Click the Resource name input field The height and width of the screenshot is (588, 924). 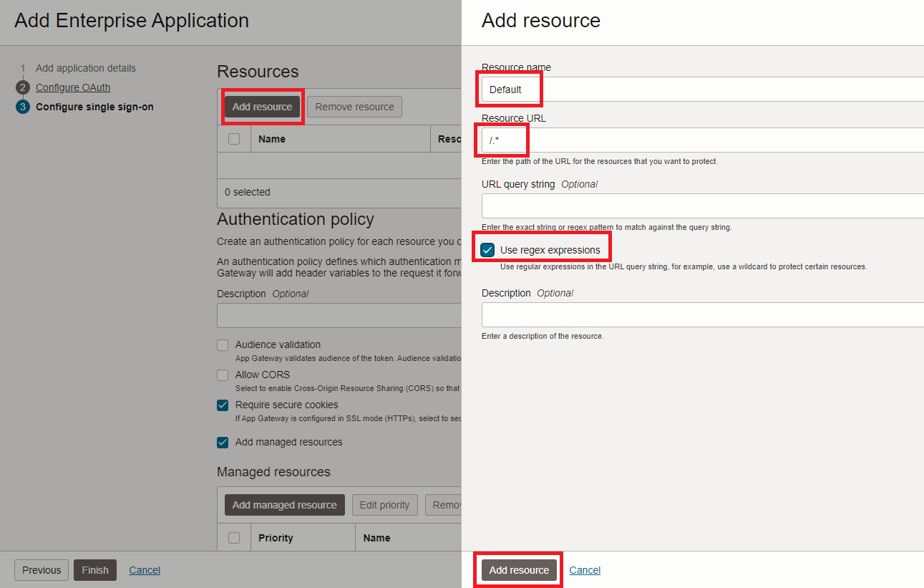click(x=703, y=90)
